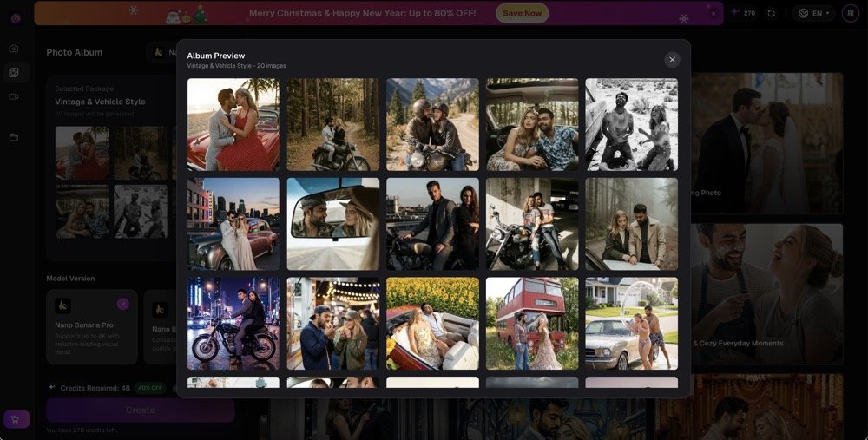Viewport: 868px width, 440px height.
Task: Open the rearview mirror couple photo
Action: pos(333,224)
